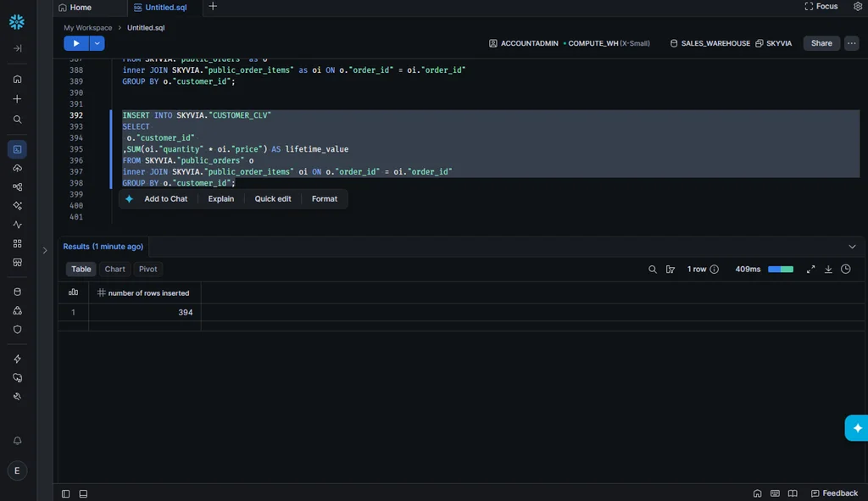Open the Ingestion cloud upload sidebar icon
868x501 pixels.
[x=17, y=169]
